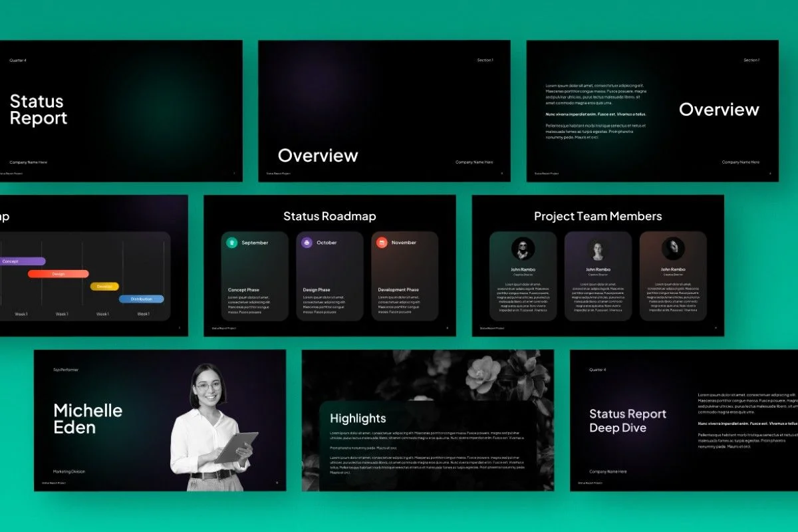Select the blue Distribution bar
798x532 pixels.
pyautogui.click(x=140, y=299)
